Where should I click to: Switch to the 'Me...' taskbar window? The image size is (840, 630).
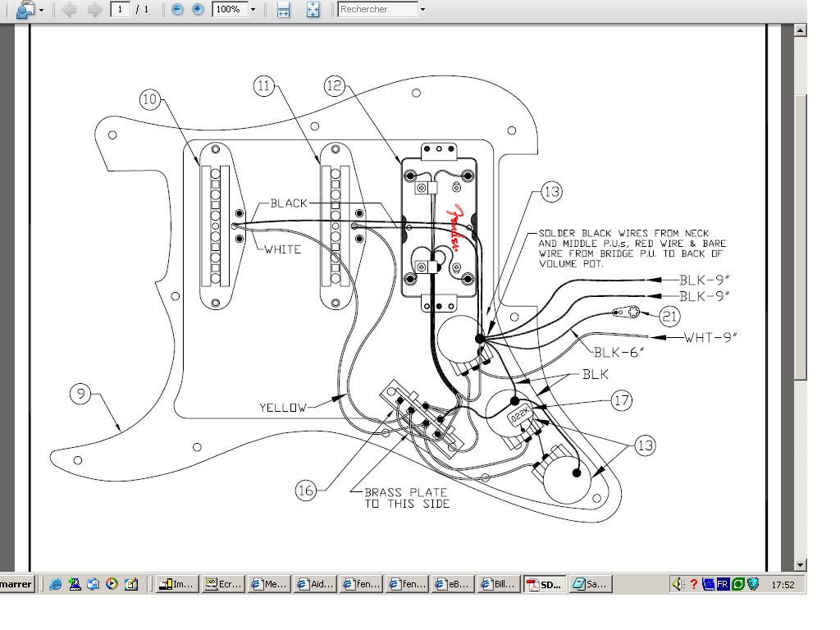coord(270,584)
